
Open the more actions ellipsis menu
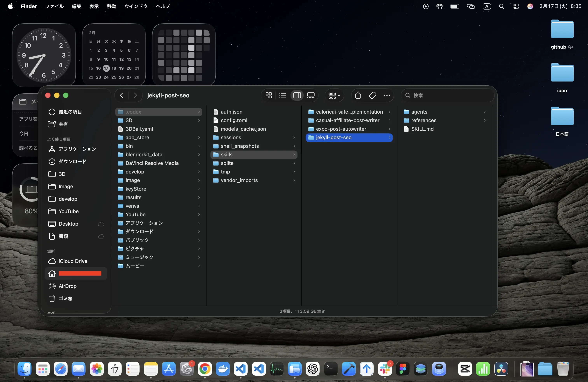[387, 95]
